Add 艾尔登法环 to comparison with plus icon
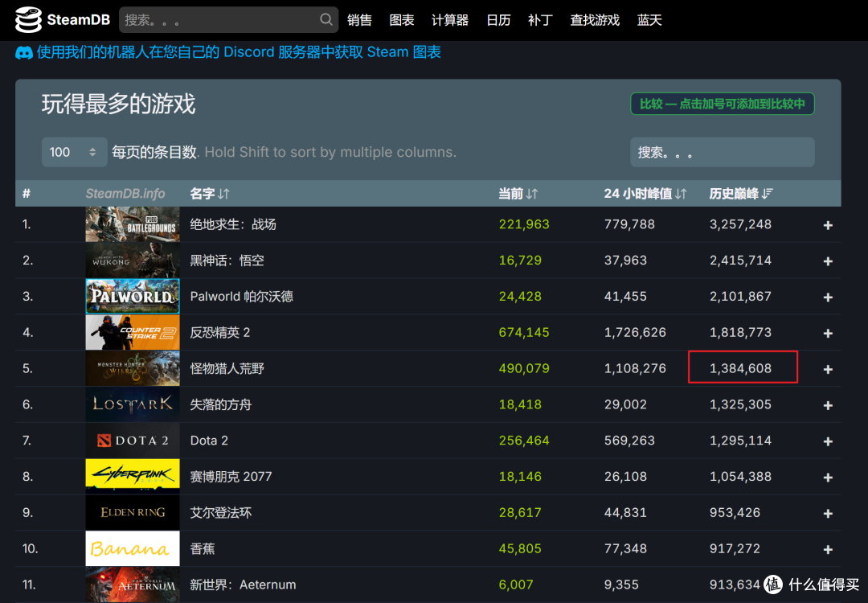The height and width of the screenshot is (603, 868). pos(828,513)
